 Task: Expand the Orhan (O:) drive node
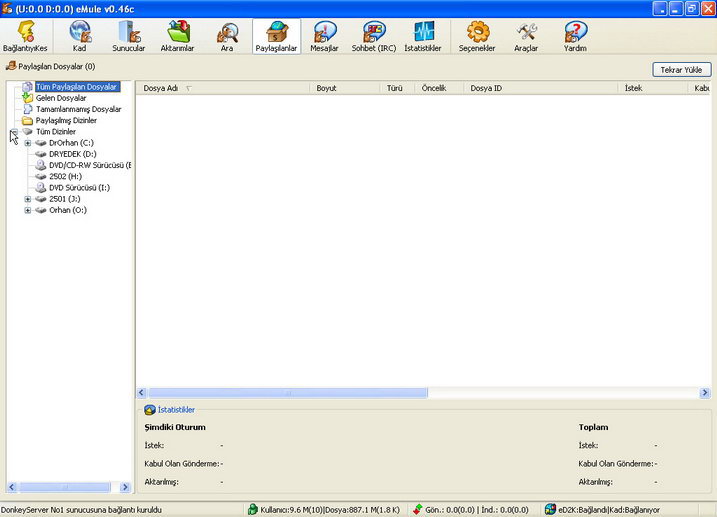[x=28, y=210]
